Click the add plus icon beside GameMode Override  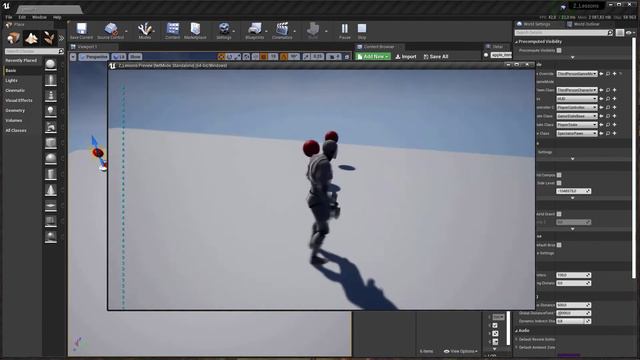[614, 74]
